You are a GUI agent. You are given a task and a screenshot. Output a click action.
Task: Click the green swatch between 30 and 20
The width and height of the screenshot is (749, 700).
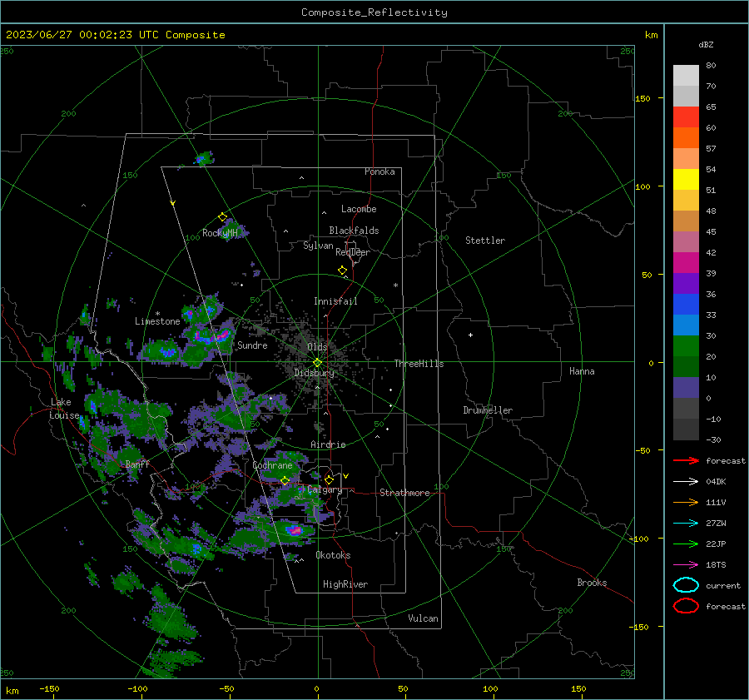686,346
